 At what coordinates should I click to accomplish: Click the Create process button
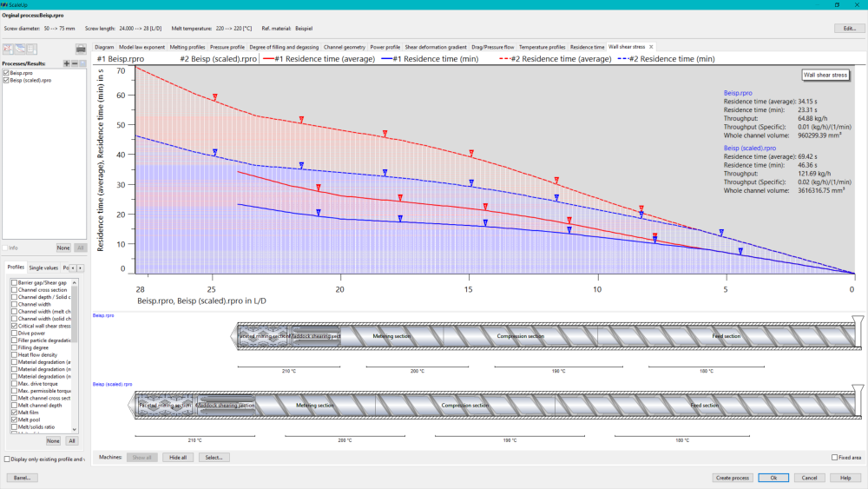(x=732, y=478)
